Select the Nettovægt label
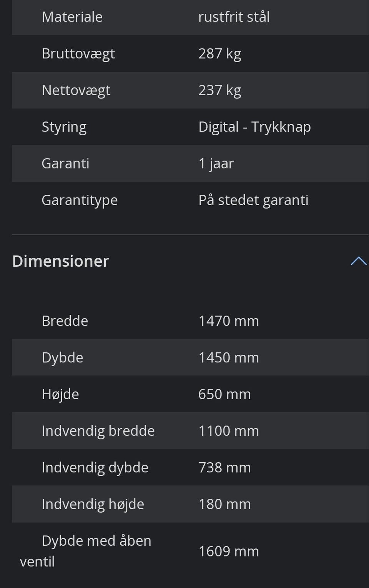 click(76, 90)
